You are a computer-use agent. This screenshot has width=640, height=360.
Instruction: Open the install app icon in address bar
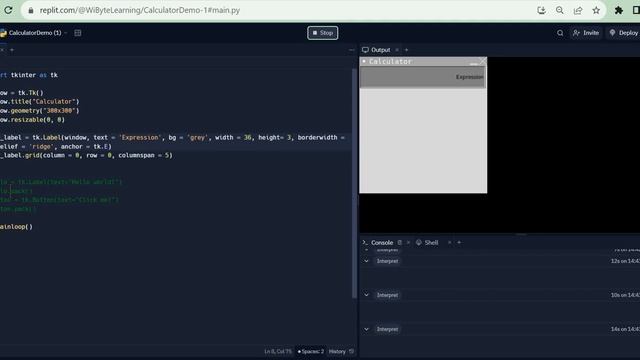click(541, 10)
